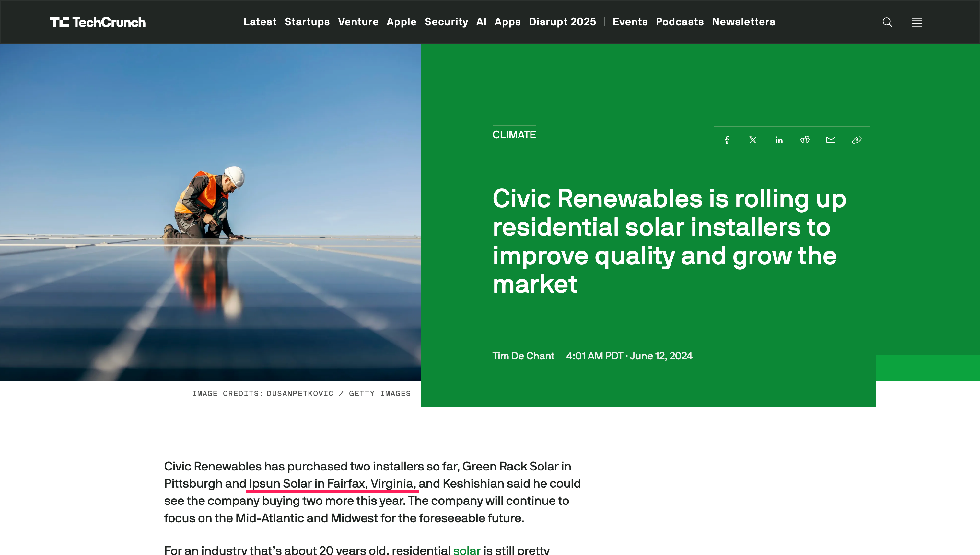Copy article link icon
Screen dimensions: 980x555
(x=857, y=140)
